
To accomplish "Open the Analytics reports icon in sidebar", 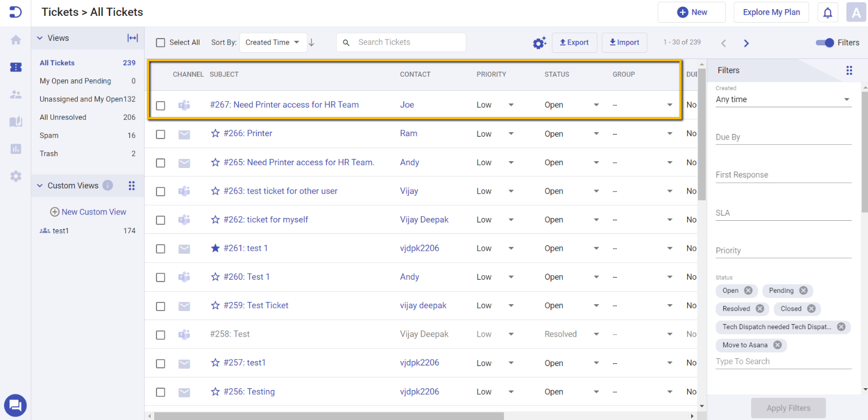I will click(15, 149).
